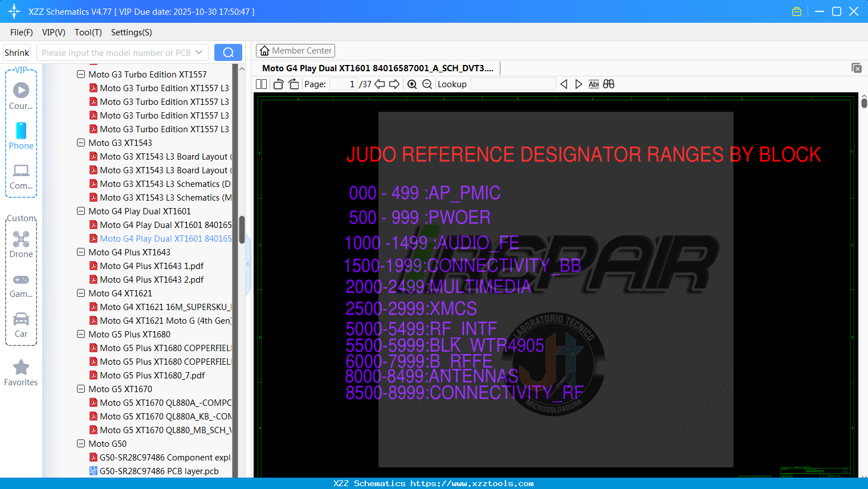The image size is (868, 489).
Task: Click the file tree scroll-up arrow
Action: (x=242, y=69)
